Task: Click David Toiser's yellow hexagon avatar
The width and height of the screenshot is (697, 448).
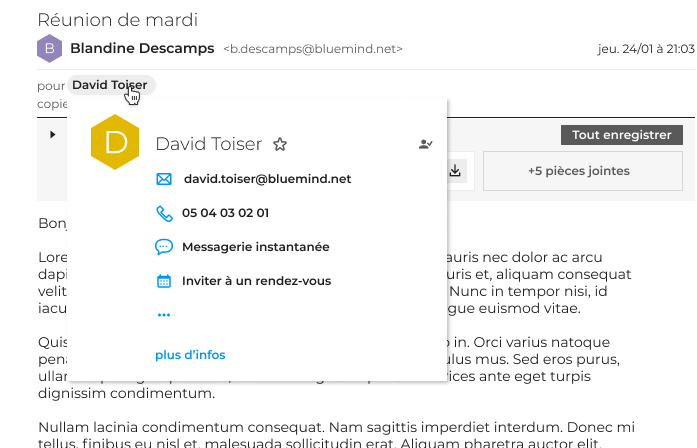Action: [115, 141]
